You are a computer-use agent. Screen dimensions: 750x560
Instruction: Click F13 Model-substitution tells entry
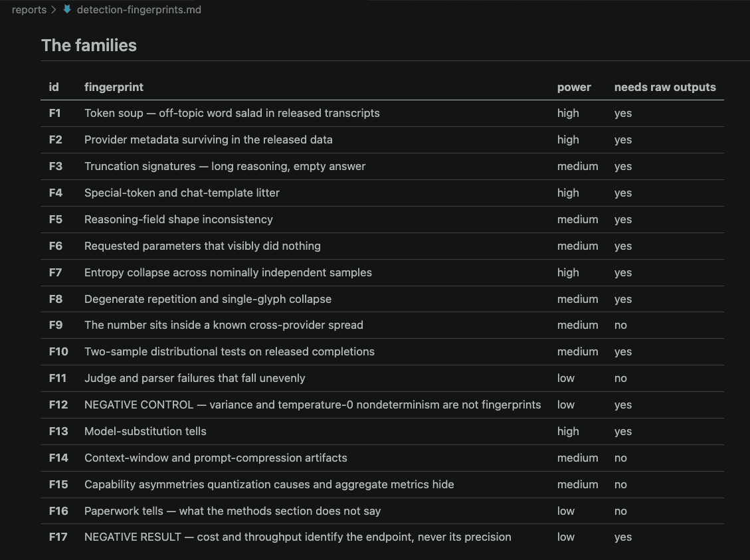click(x=145, y=431)
